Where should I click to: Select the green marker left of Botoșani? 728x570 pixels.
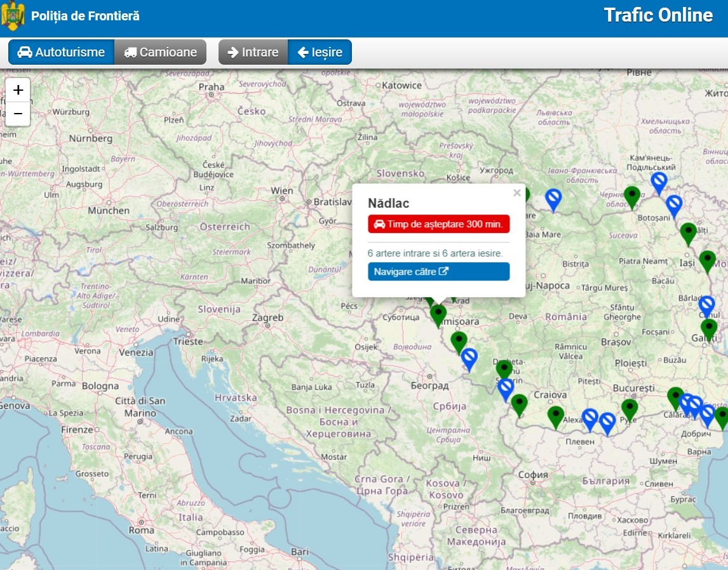coord(631,196)
